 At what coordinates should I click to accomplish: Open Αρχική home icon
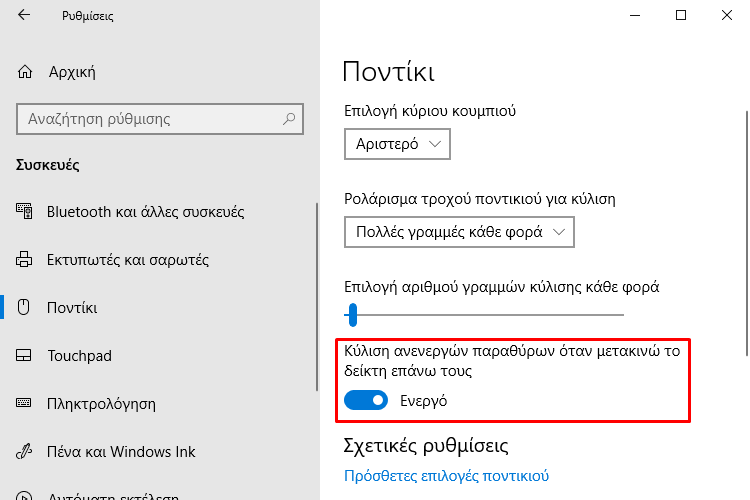pos(25,72)
